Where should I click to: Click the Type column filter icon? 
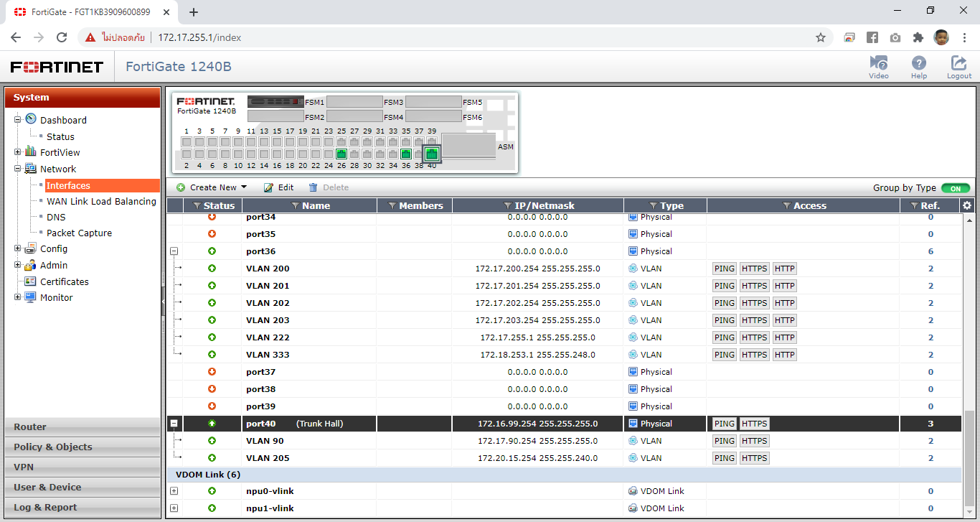click(x=654, y=206)
